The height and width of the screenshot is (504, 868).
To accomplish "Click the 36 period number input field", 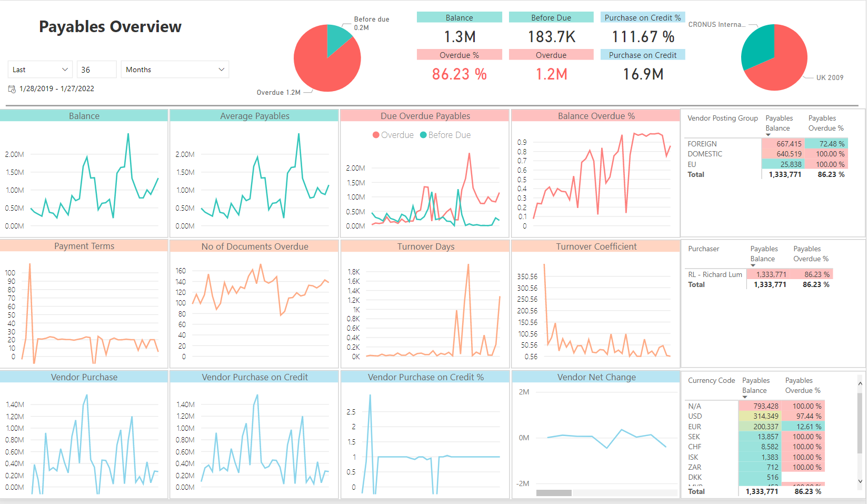I will (96, 70).
